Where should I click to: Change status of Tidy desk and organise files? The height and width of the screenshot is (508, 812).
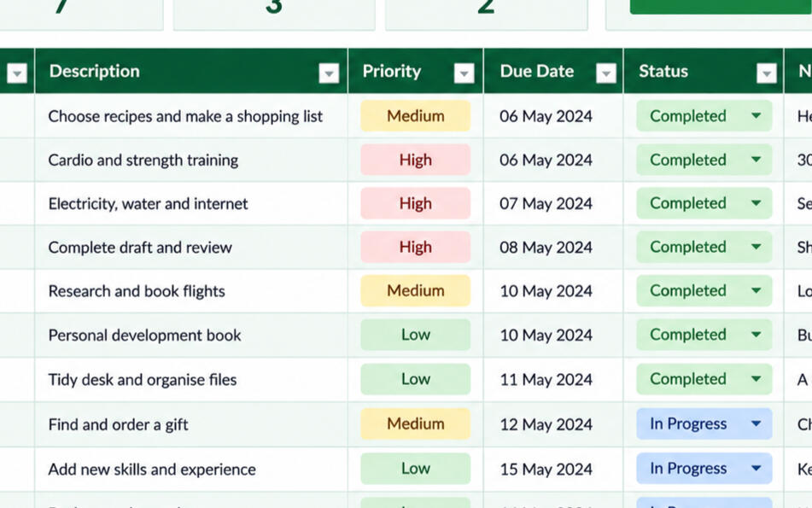(x=756, y=379)
